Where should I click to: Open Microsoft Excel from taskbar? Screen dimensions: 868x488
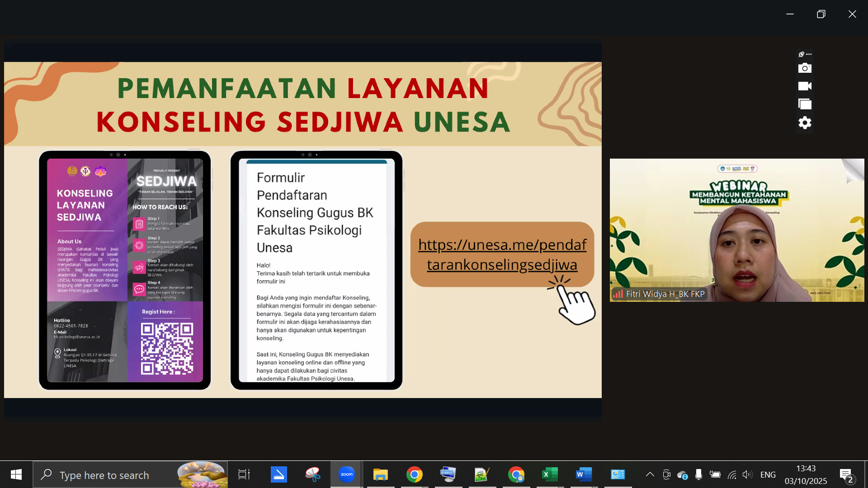coord(550,474)
